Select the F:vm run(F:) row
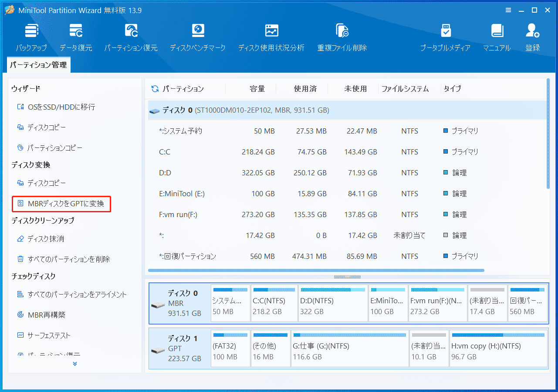 point(347,214)
